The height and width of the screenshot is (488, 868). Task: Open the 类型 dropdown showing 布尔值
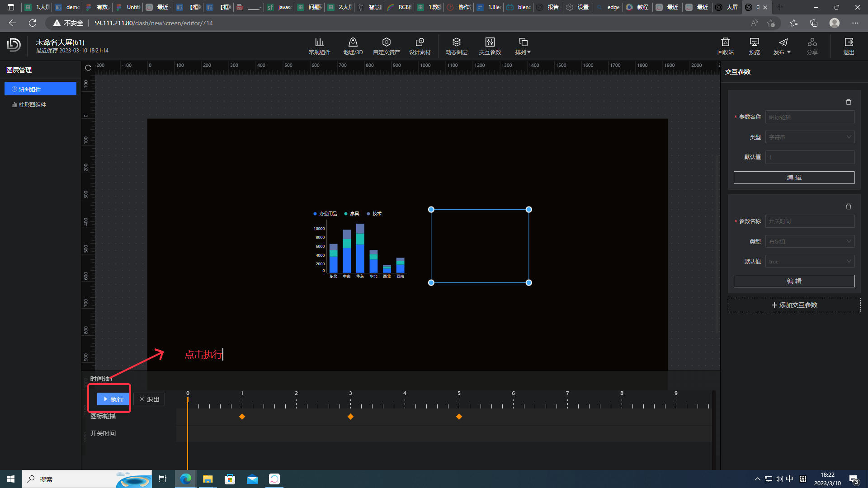[810, 241]
